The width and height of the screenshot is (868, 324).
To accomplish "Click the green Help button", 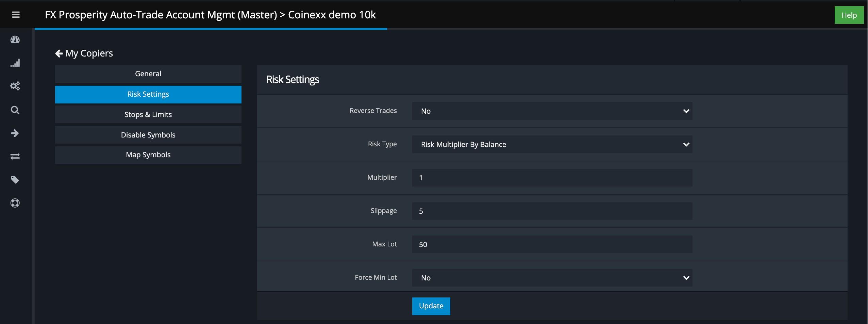I will (x=849, y=15).
